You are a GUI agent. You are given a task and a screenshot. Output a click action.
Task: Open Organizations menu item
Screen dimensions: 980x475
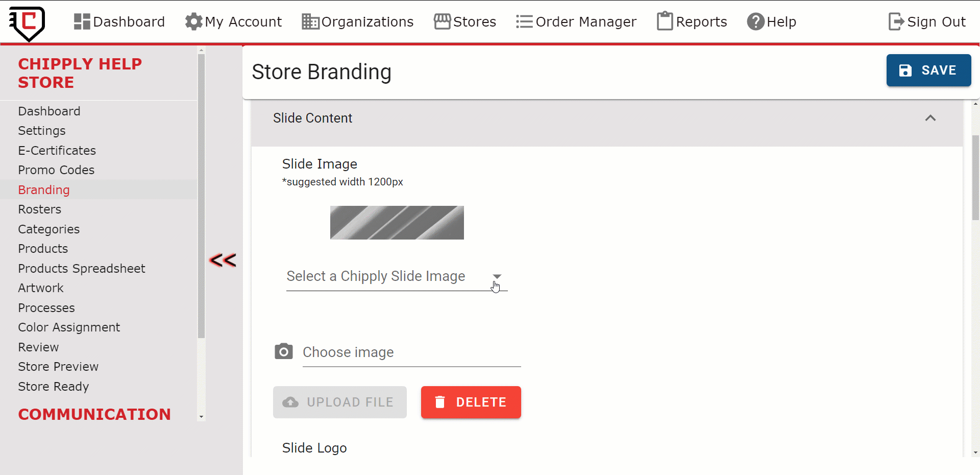pyautogui.click(x=357, y=21)
